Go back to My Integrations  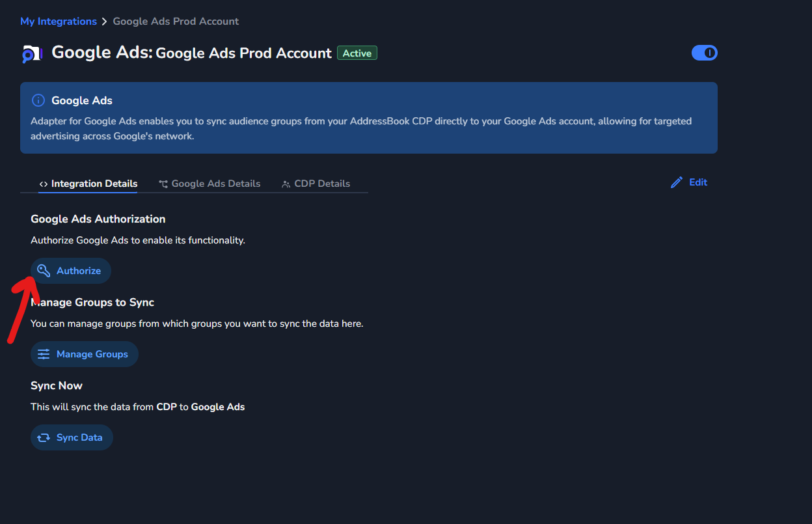point(59,21)
